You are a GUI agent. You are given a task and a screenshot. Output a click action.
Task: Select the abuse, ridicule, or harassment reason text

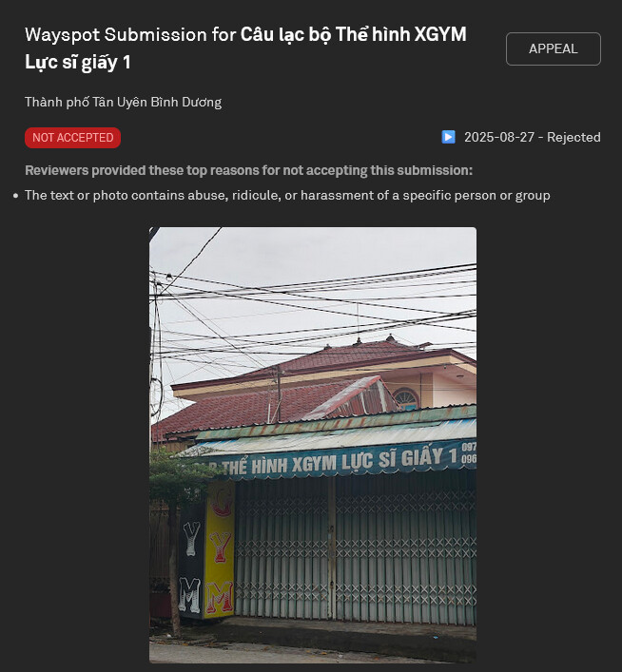(287, 196)
